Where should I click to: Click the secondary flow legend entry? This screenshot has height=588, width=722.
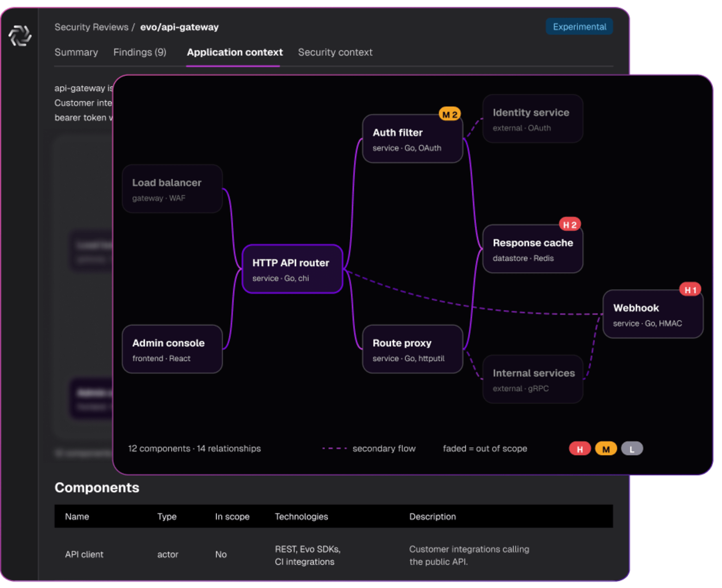pos(369,449)
